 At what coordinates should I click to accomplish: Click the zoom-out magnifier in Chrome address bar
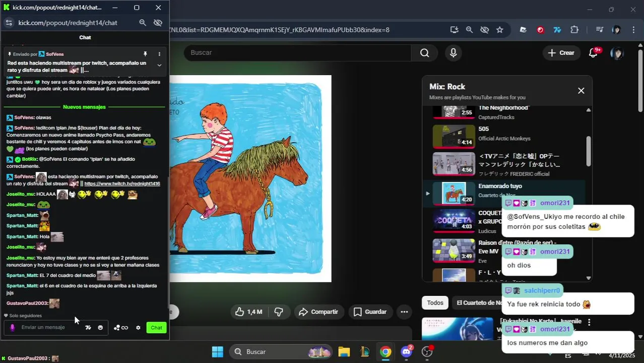point(469,30)
